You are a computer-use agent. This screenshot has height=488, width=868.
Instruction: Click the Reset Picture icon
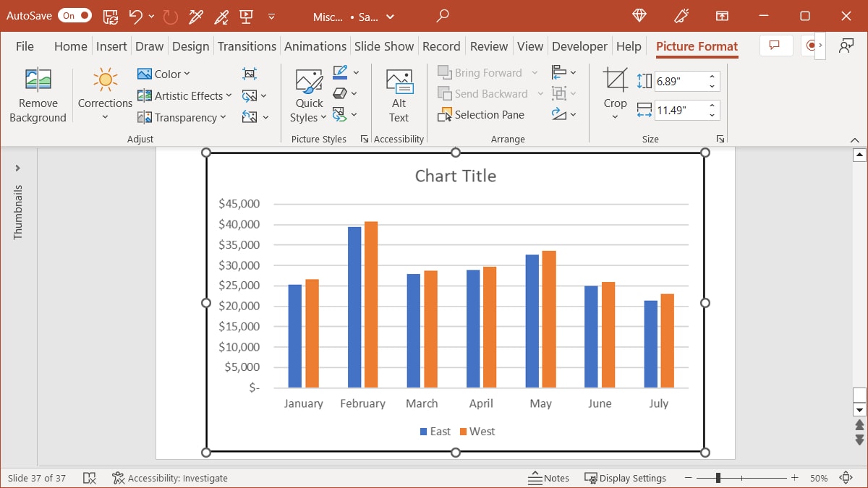(250, 116)
